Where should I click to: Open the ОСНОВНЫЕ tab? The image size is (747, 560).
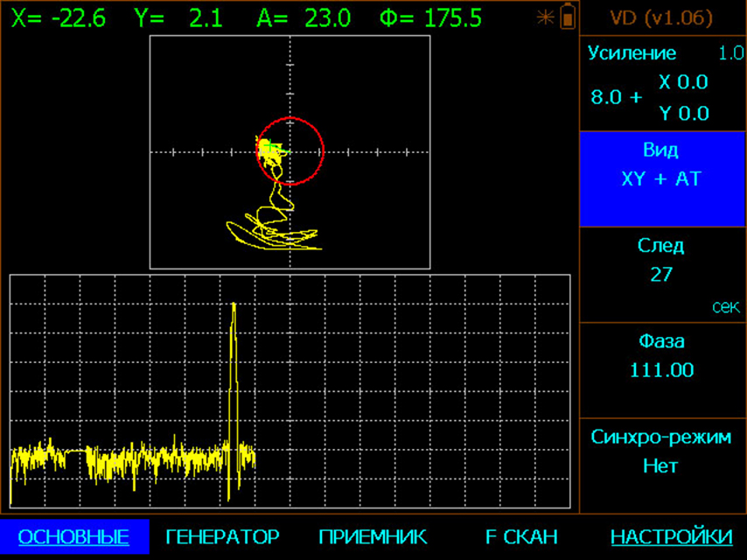(x=74, y=536)
